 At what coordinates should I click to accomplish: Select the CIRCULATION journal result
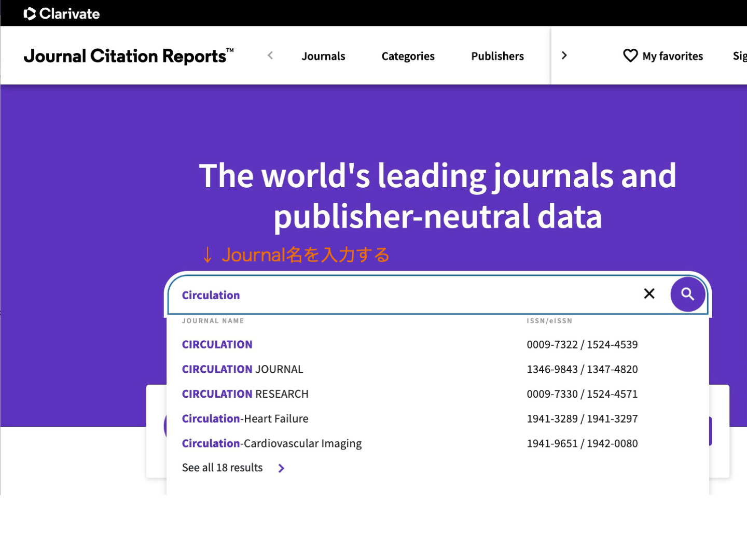click(x=217, y=344)
